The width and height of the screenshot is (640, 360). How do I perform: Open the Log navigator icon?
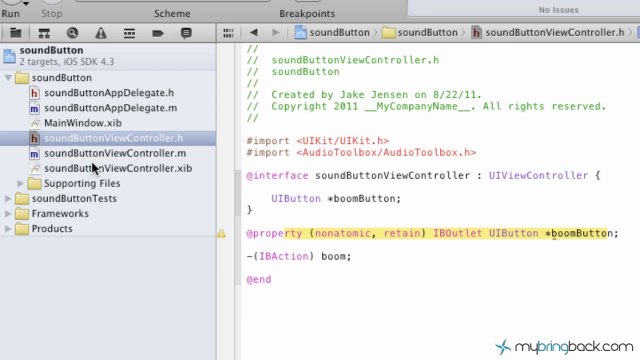point(186,33)
